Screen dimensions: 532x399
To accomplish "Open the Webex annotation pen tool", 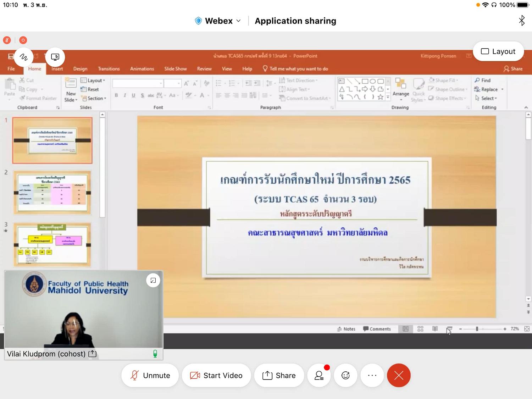I will tap(24, 57).
